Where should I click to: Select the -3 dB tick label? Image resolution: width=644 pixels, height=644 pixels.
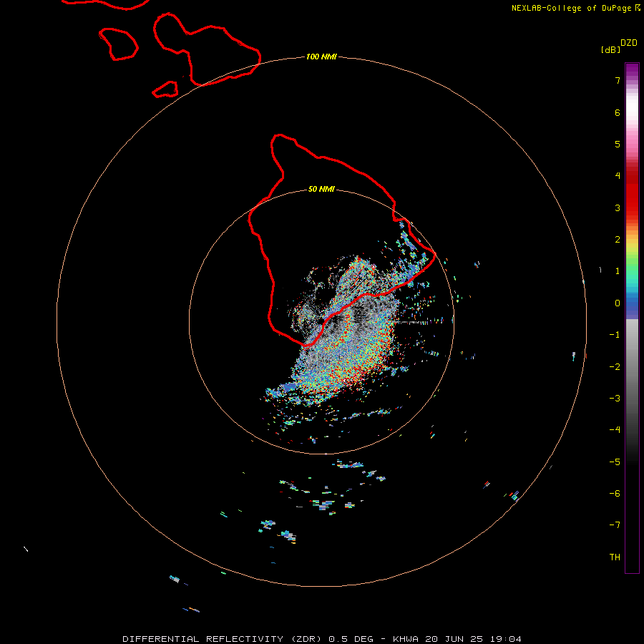click(x=615, y=399)
